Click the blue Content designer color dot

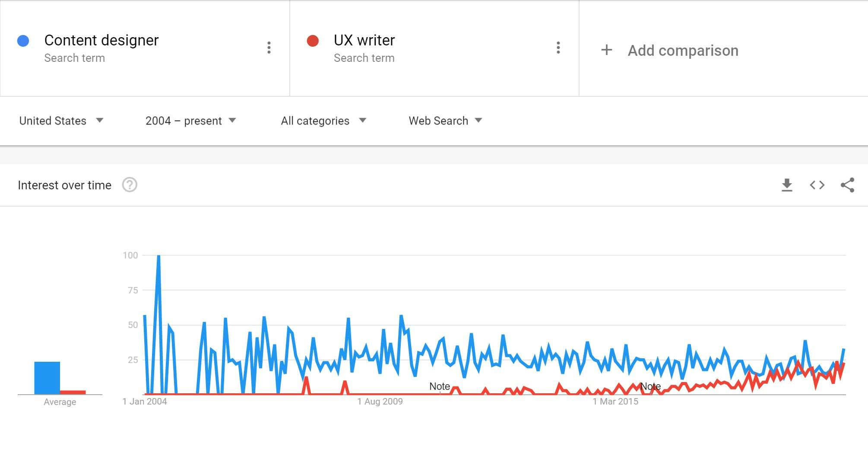tap(24, 41)
